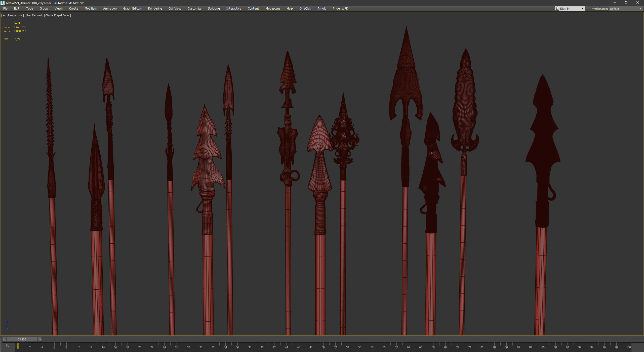The width and height of the screenshot is (644, 352).
Task: Open the Workspaces Default dropdown
Action: pyautogui.click(x=626, y=9)
